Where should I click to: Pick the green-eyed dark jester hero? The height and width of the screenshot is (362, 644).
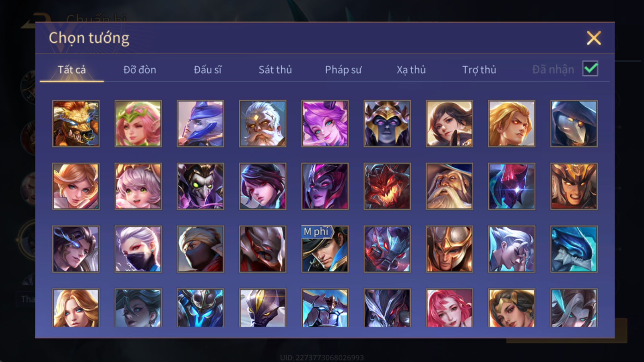tap(200, 186)
